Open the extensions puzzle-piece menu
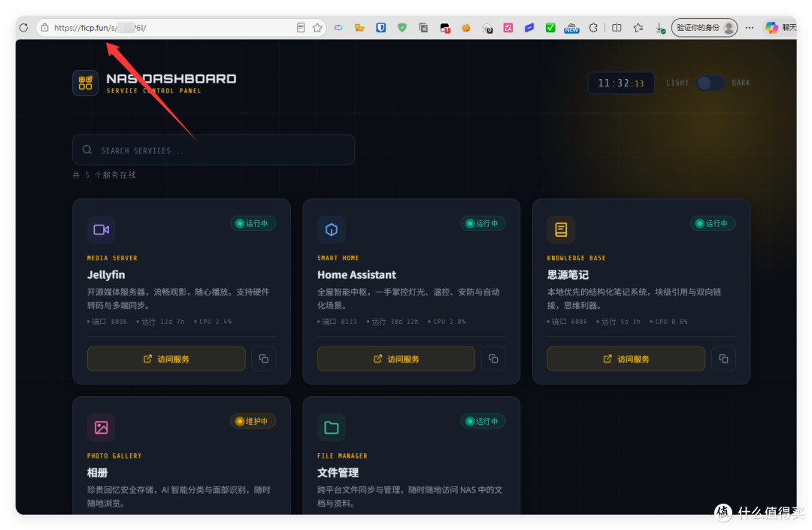Image resolution: width=812 pixels, height=530 pixels. [593, 28]
